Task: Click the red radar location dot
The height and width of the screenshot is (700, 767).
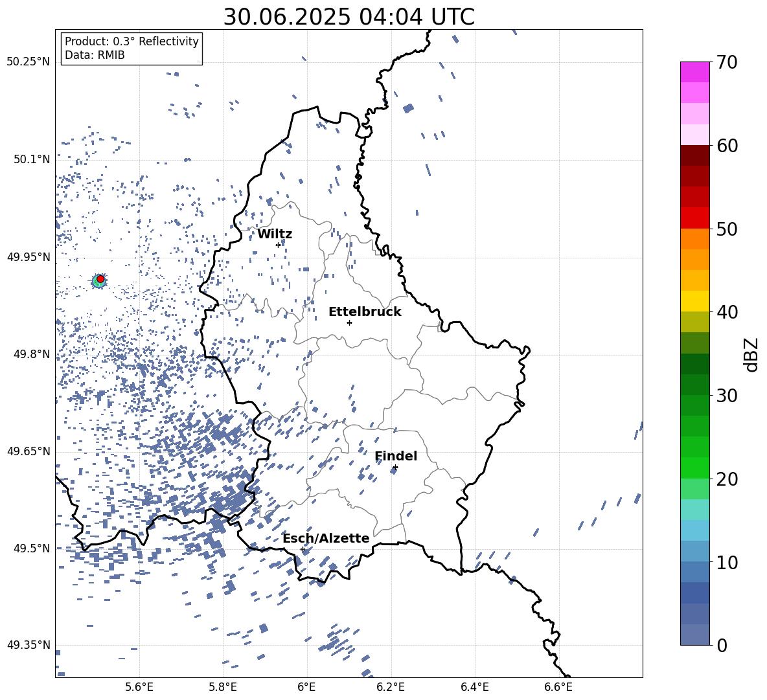Action: coord(100,279)
